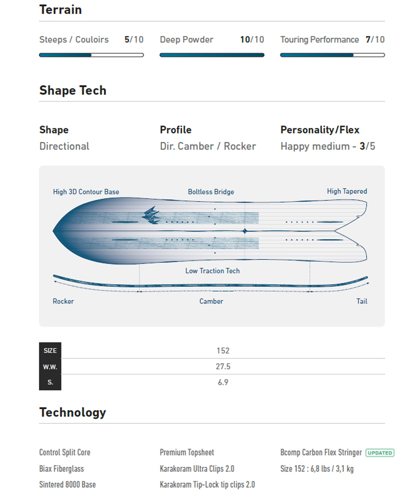
Task: Open the Sintered 8000 Base link
Action: [x=67, y=485]
